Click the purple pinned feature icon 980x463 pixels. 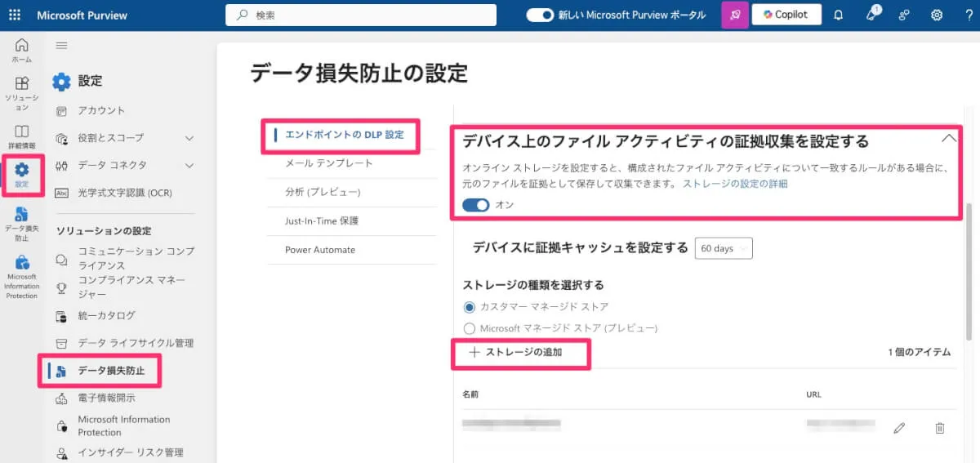735,15
